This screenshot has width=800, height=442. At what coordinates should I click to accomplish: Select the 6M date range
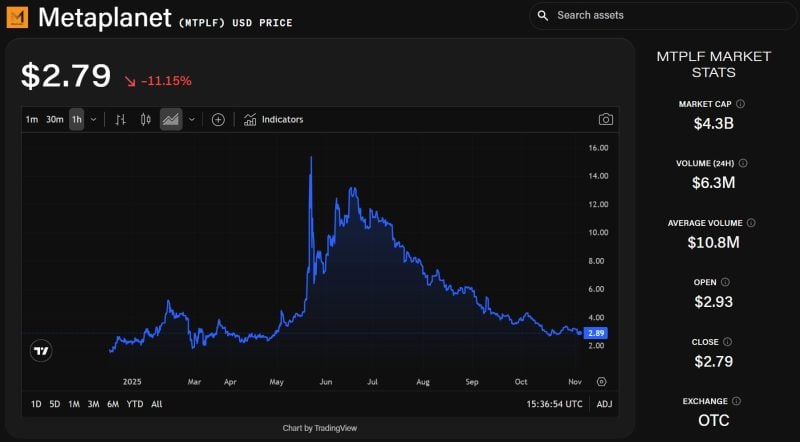pyautogui.click(x=113, y=404)
